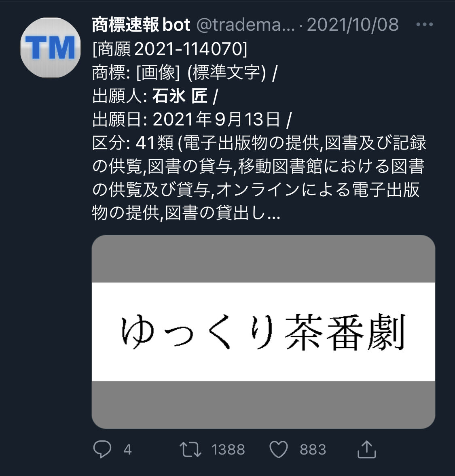View the 883 likes count
Viewport: 455px width, 476px height.
[313, 450]
